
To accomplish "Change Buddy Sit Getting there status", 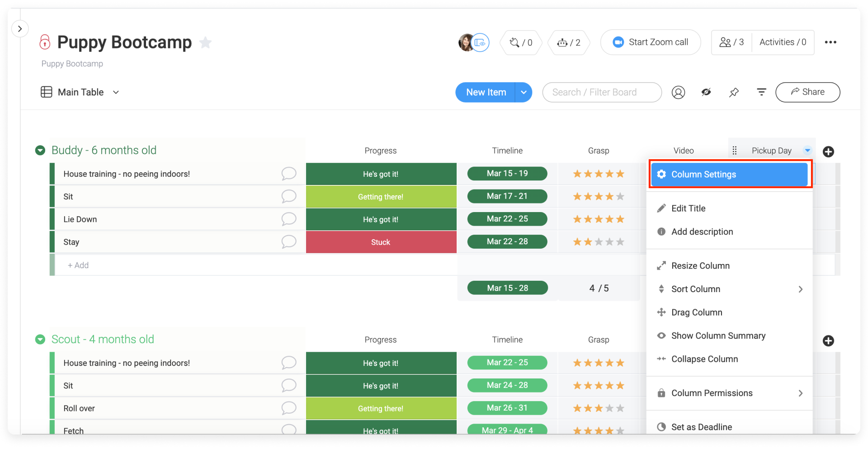I will (381, 197).
